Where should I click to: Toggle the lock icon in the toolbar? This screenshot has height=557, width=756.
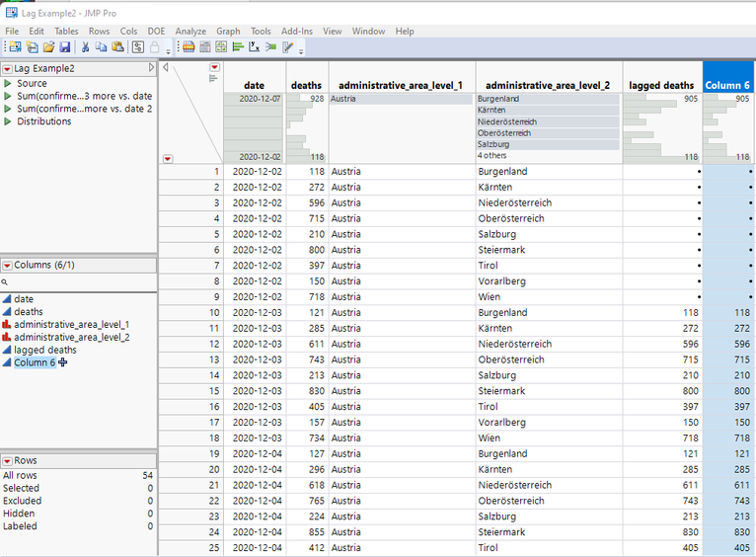pyautogui.click(x=154, y=46)
